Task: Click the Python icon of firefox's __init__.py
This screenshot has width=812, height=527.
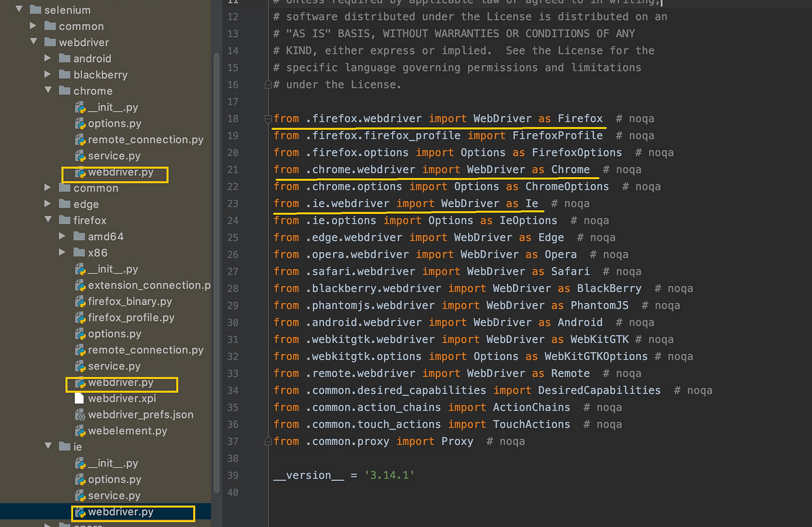Action: 81,269
